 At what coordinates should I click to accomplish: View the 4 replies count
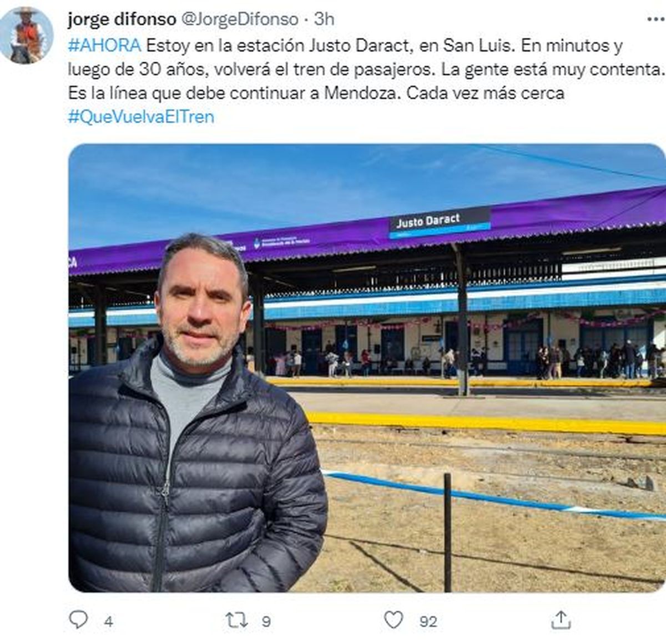pos(109,621)
